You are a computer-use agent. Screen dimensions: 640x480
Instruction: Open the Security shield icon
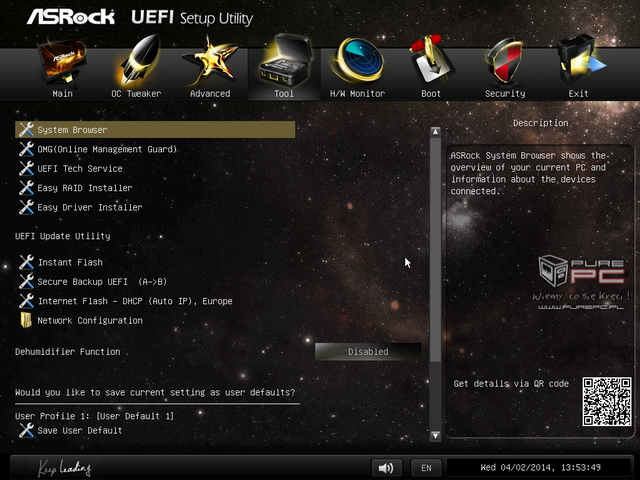[504, 62]
